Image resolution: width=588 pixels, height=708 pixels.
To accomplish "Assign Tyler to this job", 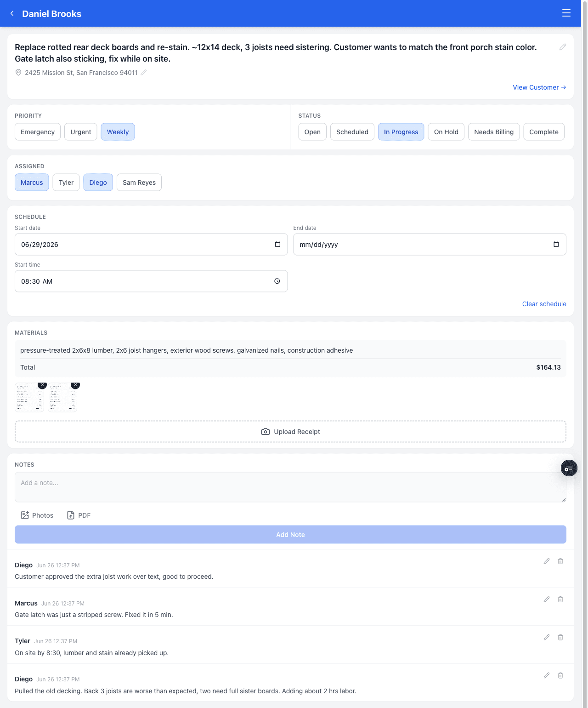I will tap(66, 183).
